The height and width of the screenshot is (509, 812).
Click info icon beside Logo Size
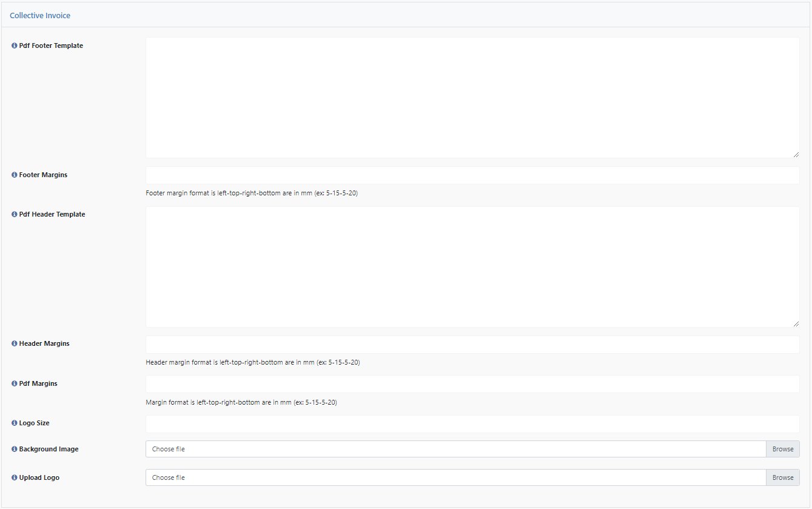pos(15,423)
